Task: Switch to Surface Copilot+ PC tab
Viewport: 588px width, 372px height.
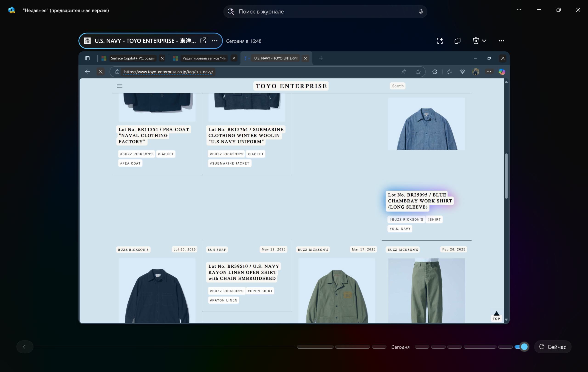Action: tap(132, 58)
